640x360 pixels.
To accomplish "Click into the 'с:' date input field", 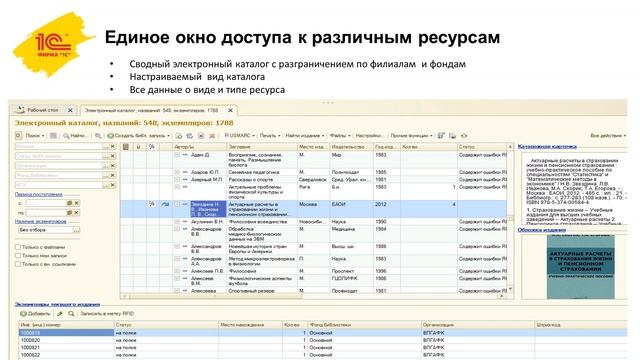I will (x=46, y=203).
